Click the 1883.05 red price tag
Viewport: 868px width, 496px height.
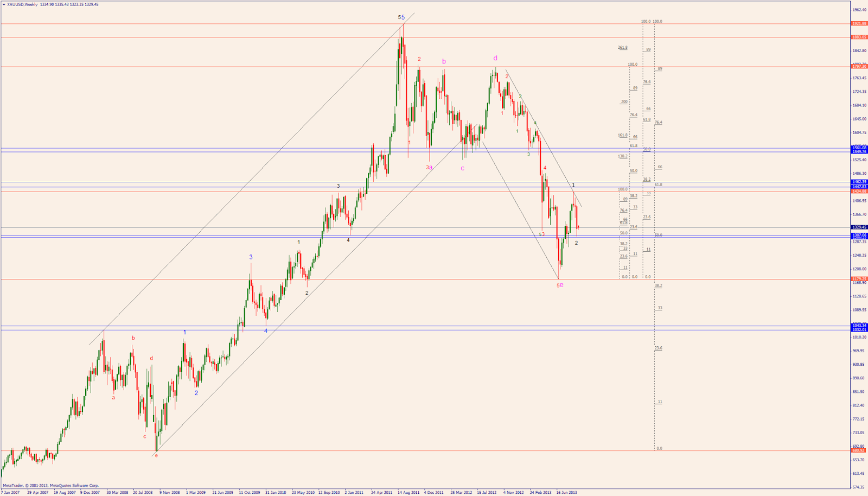pyautogui.click(x=859, y=37)
